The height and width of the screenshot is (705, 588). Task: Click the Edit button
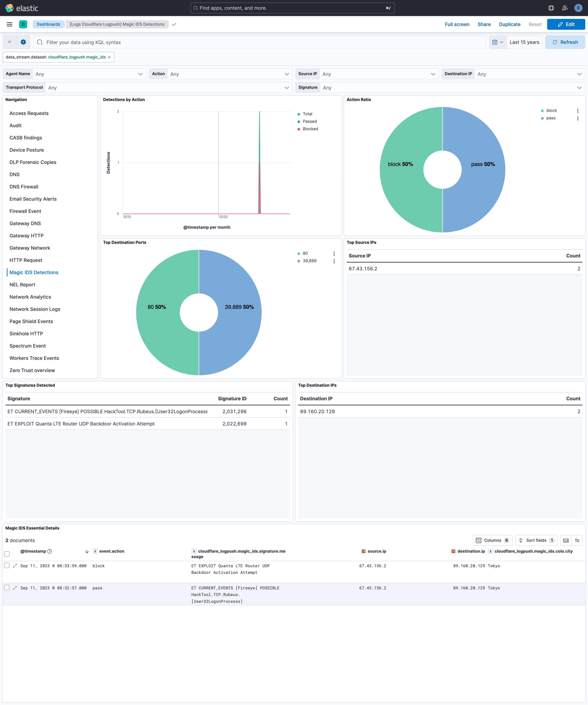point(566,24)
